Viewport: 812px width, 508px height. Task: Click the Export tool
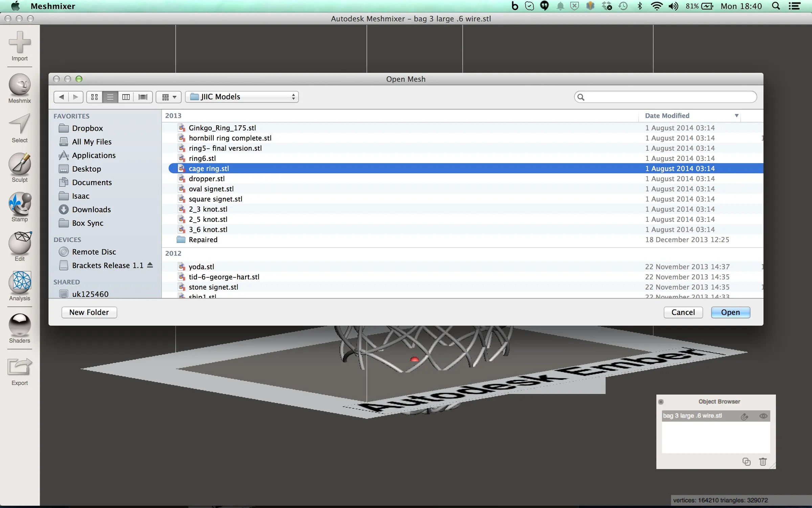point(20,372)
